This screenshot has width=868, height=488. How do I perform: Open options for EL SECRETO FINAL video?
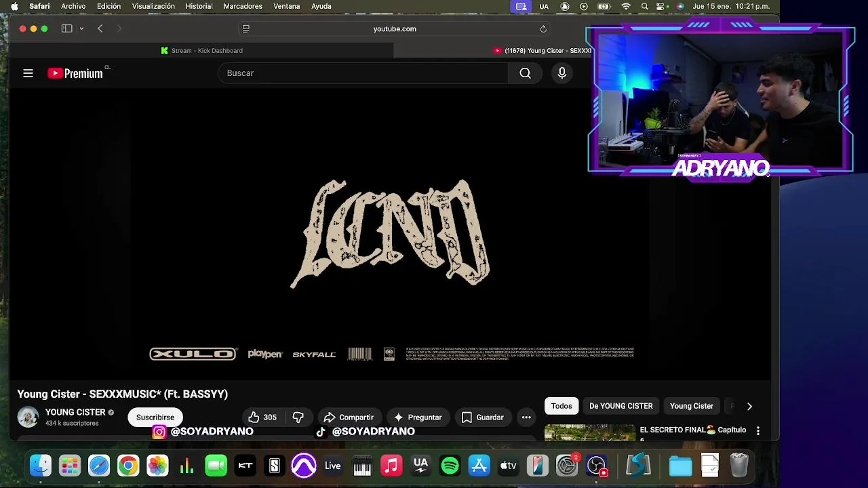758,430
